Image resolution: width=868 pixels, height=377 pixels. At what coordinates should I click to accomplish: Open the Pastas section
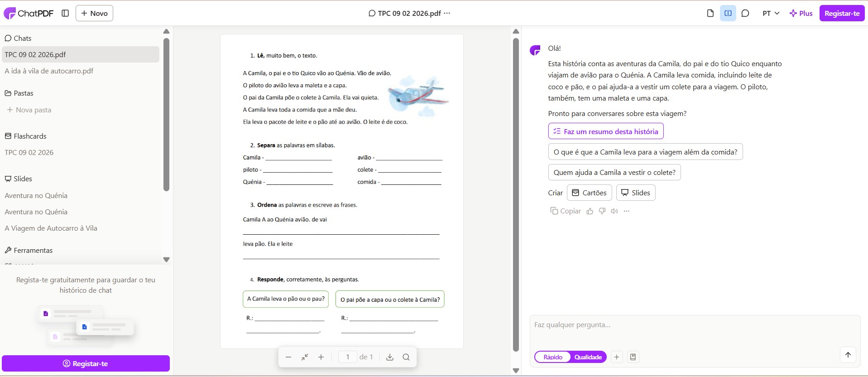click(19, 93)
